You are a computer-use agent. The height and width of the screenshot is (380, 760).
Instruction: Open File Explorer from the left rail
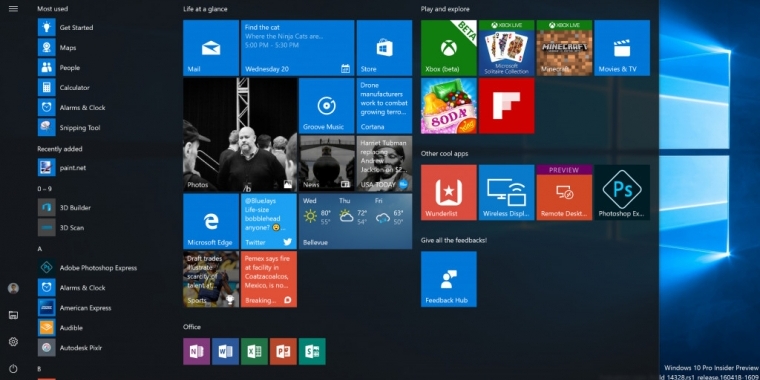click(x=13, y=315)
